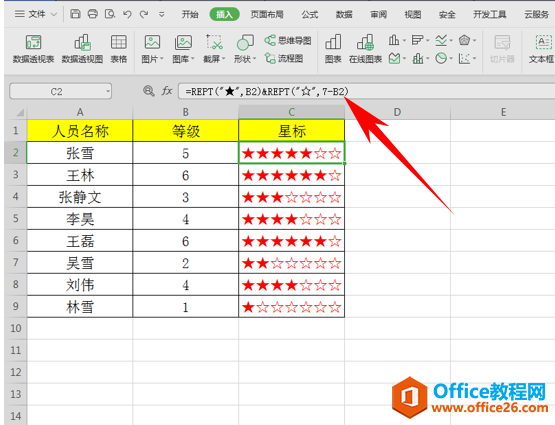Click the 切片器 slicer button

click(x=502, y=49)
